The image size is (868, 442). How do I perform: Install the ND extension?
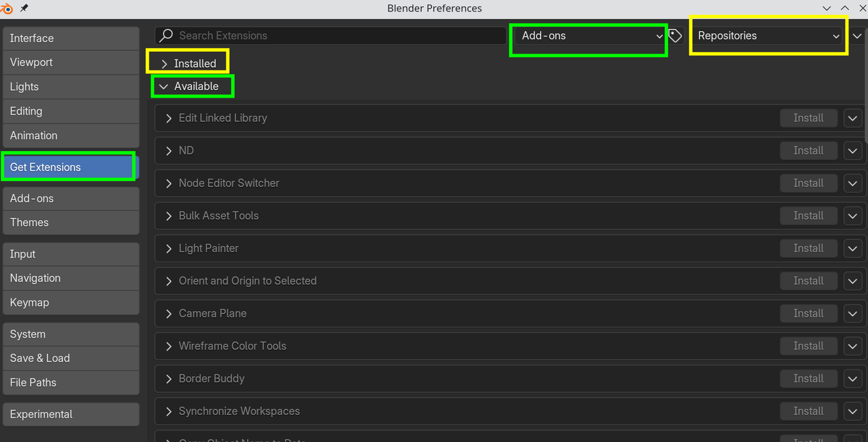tap(808, 150)
